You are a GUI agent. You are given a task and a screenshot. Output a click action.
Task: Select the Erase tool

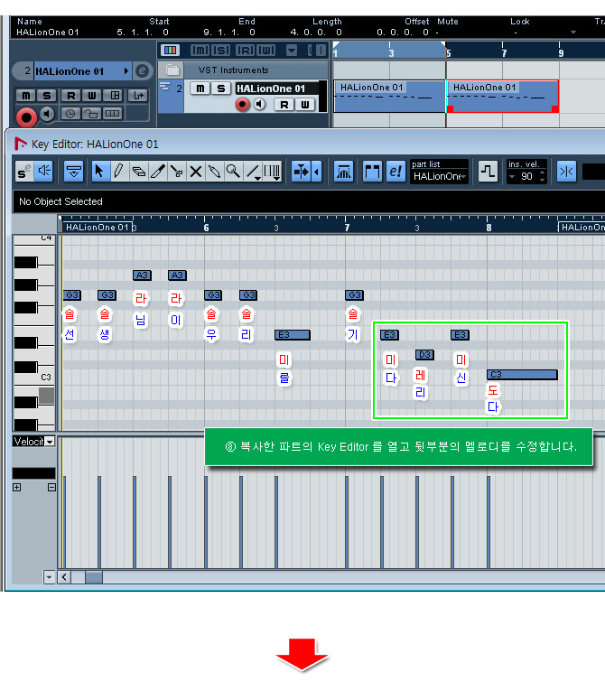pos(138,172)
